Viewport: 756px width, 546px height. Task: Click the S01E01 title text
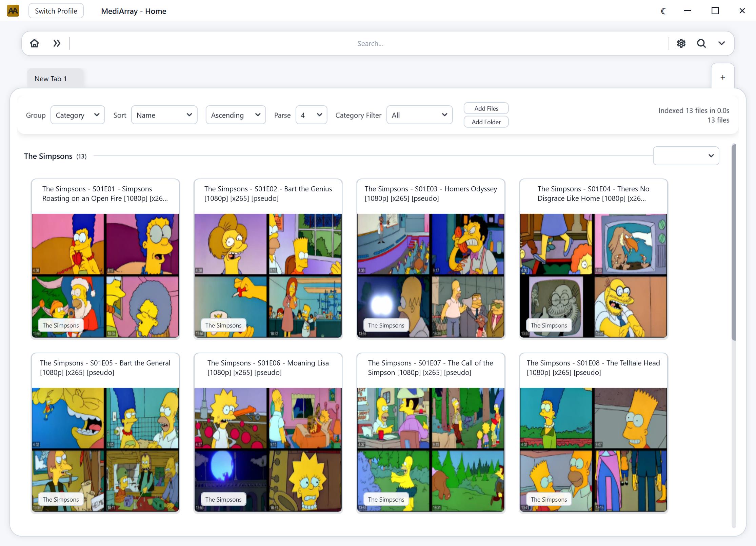point(105,193)
